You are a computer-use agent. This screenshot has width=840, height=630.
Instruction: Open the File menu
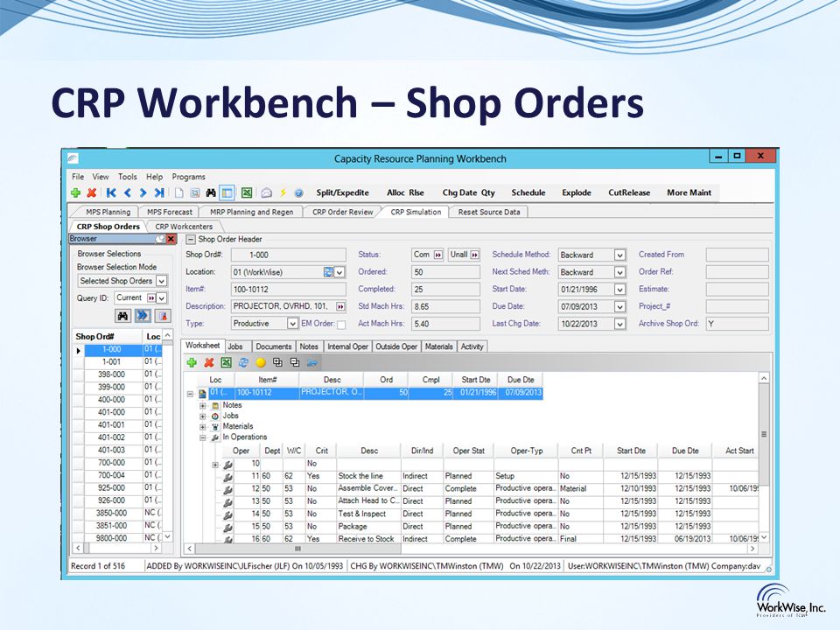[78, 177]
